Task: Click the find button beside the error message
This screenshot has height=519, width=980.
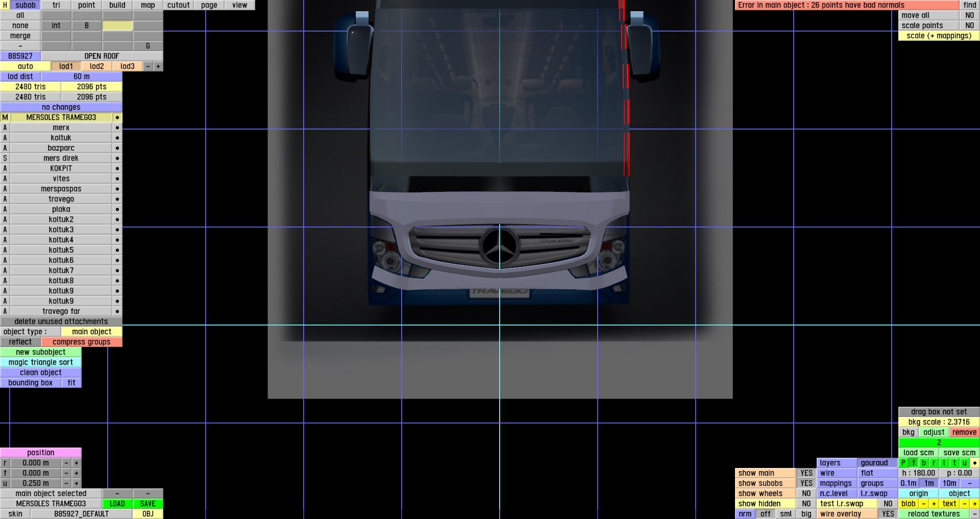Action: point(970,5)
